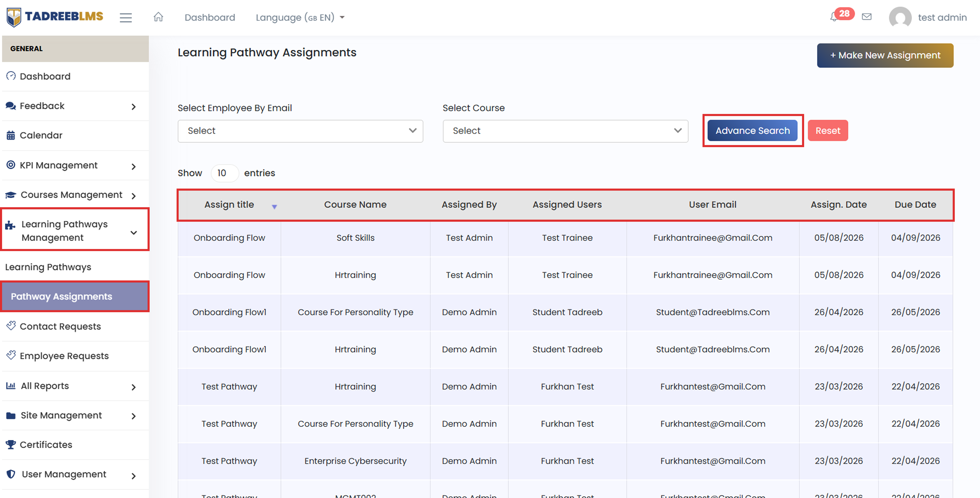The height and width of the screenshot is (498, 980).
Task: Open Calendar in the sidebar
Action: tap(41, 135)
